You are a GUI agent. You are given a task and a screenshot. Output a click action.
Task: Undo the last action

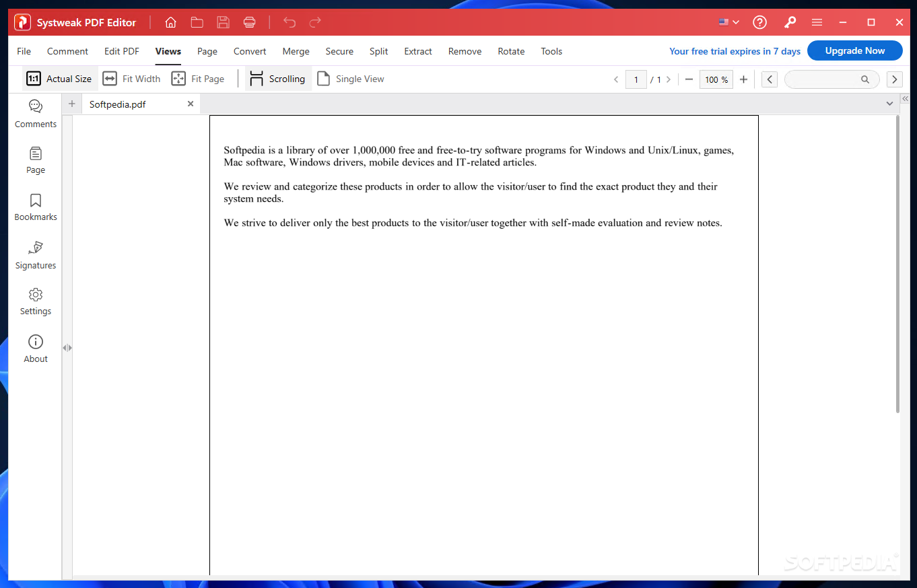[290, 22]
